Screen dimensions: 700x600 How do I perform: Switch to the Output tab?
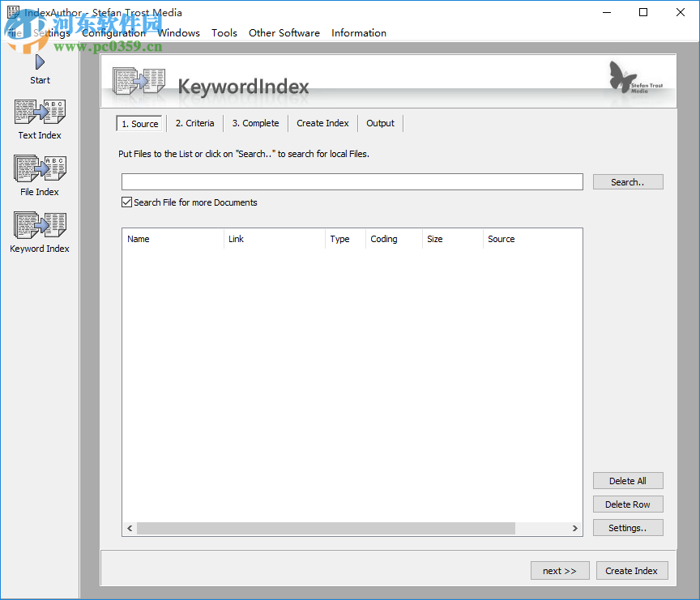380,123
